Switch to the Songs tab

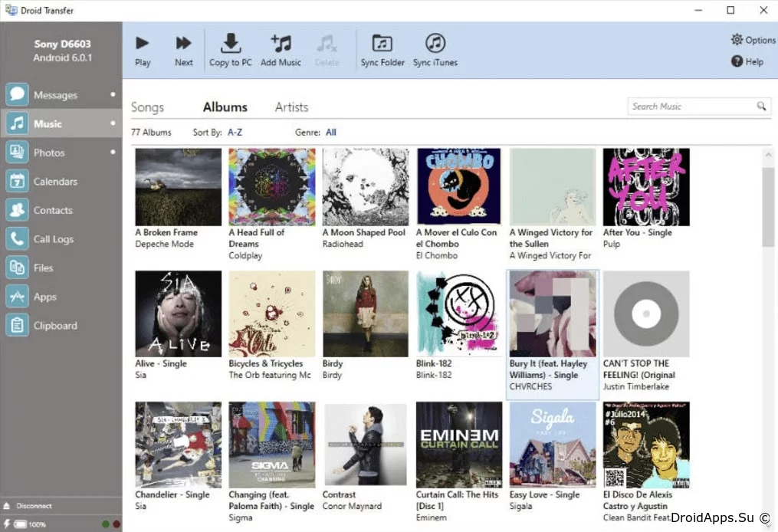(x=147, y=107)
